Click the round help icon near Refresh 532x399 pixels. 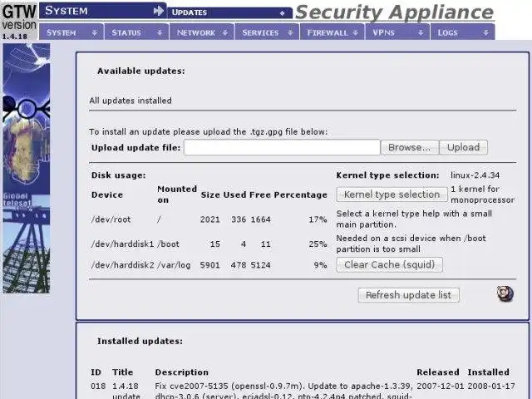click(505, 293)
